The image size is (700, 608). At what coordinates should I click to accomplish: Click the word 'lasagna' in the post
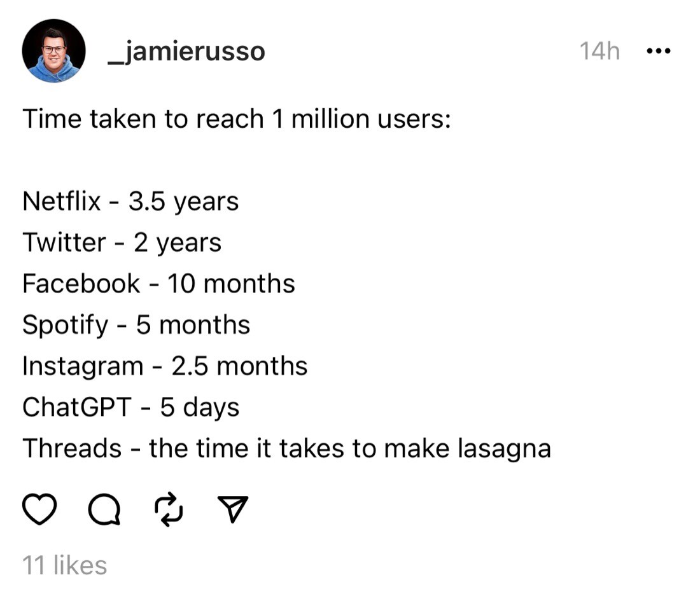(x=505, y=450)
